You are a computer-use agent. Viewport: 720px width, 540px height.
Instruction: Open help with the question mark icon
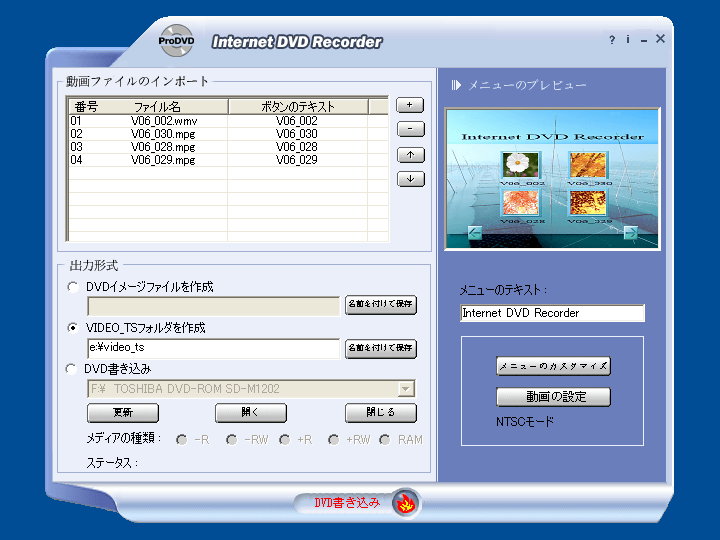[x=612, y=40]
